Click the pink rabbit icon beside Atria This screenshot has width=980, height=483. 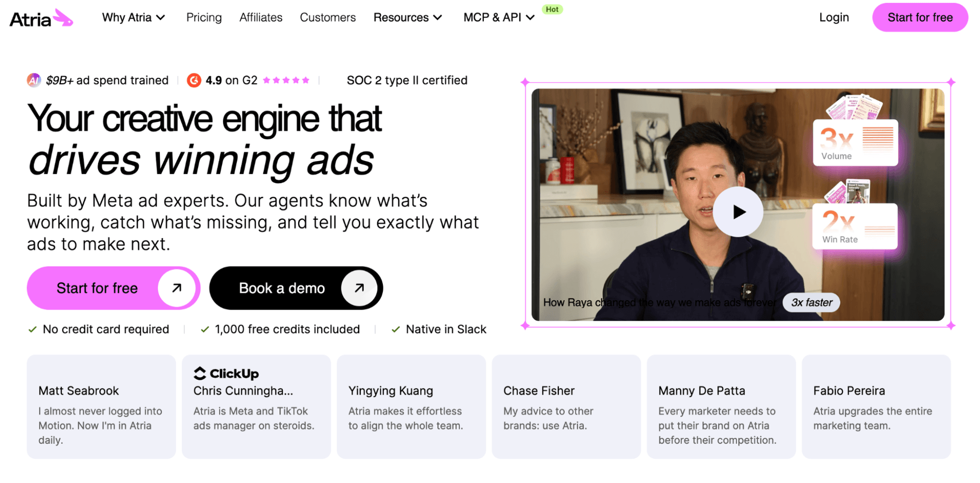click(63, 17)
